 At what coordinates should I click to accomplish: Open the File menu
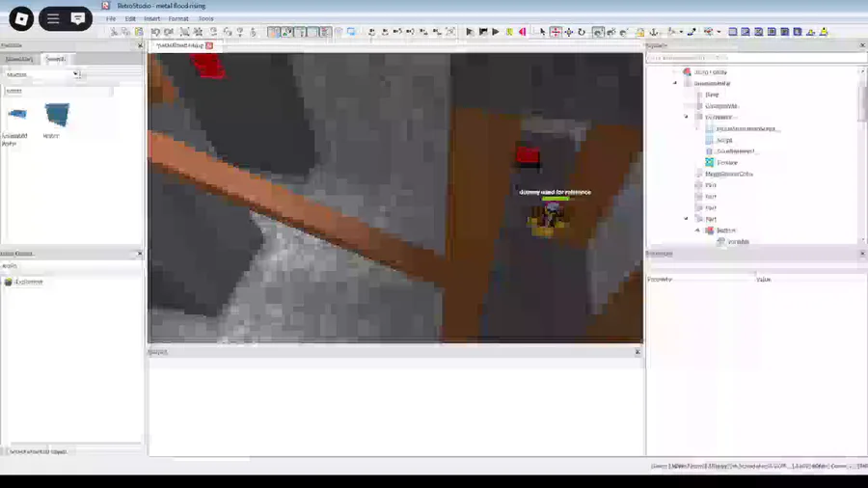tap(111, 18)
